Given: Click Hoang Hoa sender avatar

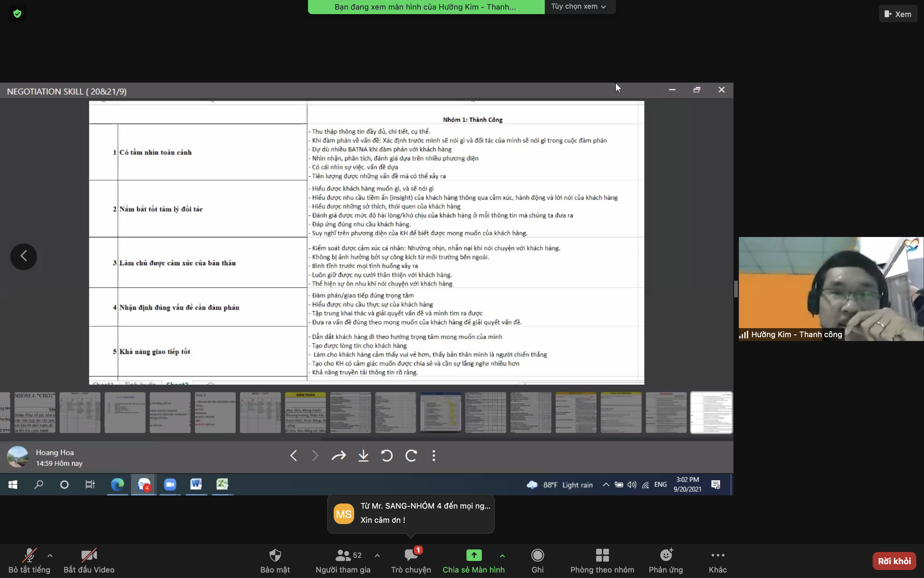Looking at the screenshot, I should 18,457.
